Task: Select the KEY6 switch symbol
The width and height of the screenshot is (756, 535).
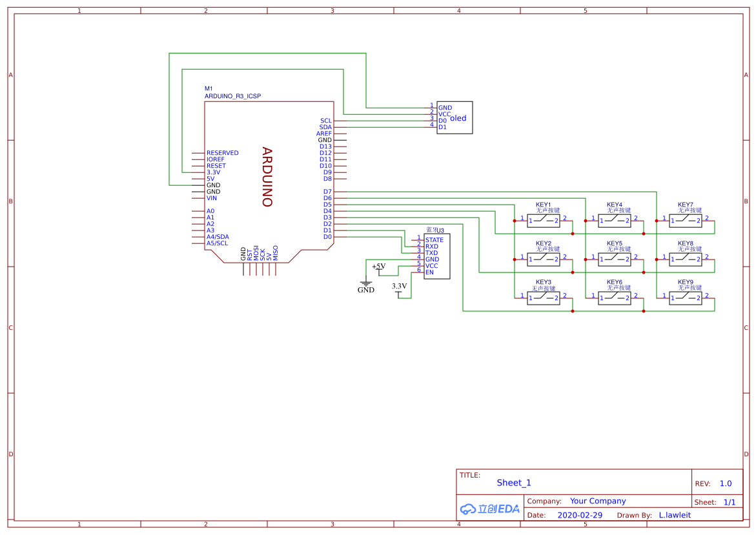Action: (x=614, y=298)
